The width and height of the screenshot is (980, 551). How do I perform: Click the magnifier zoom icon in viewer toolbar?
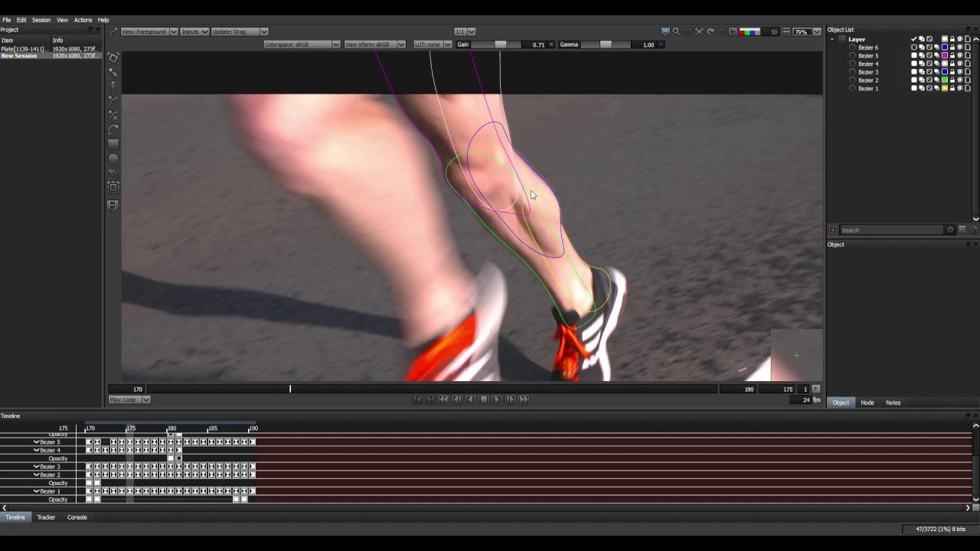point(676,31)
